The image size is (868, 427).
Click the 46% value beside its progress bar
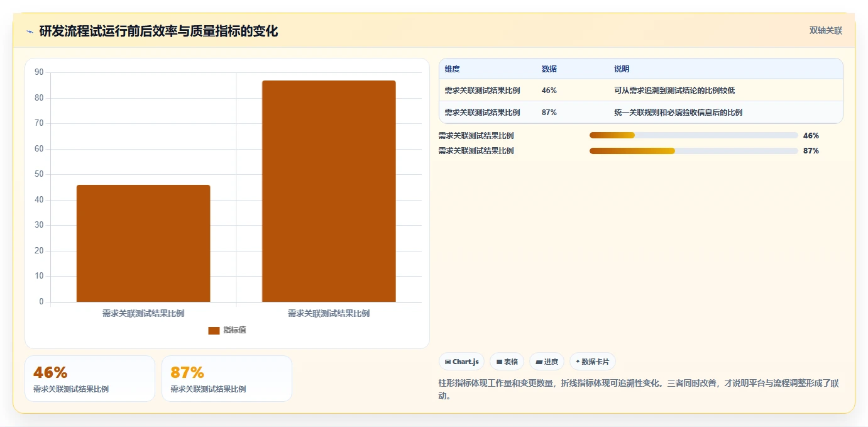811,135
